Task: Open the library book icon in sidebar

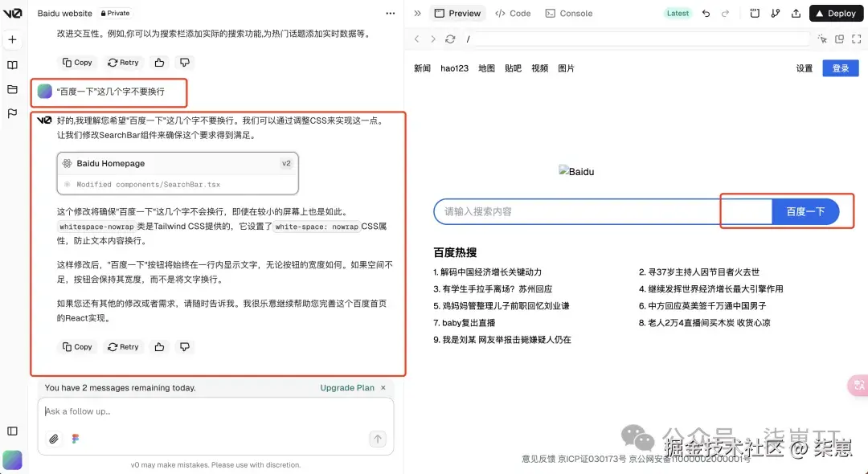Action: tap(12, 65)
